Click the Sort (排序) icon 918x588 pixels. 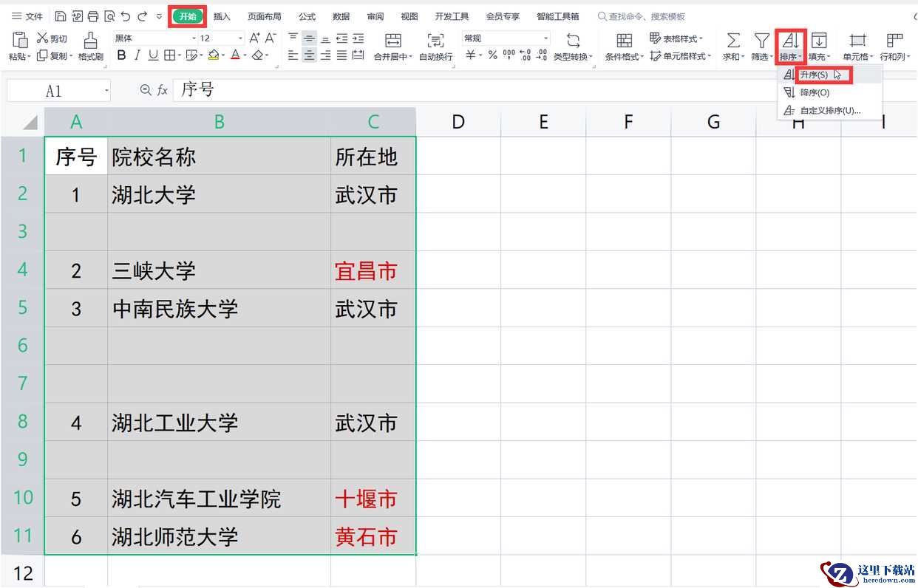(790, 41)
